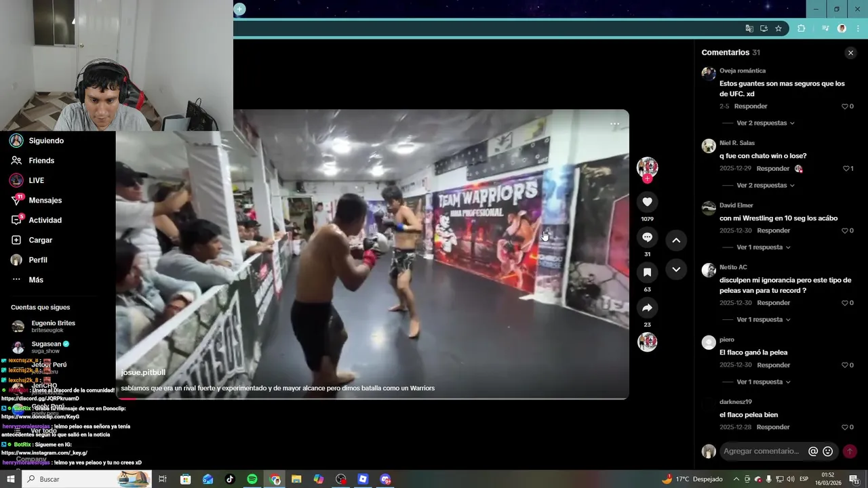Viewport: 868px width, 488px height.
Task: Reply to David Elmer's comment
Action: 773,231
